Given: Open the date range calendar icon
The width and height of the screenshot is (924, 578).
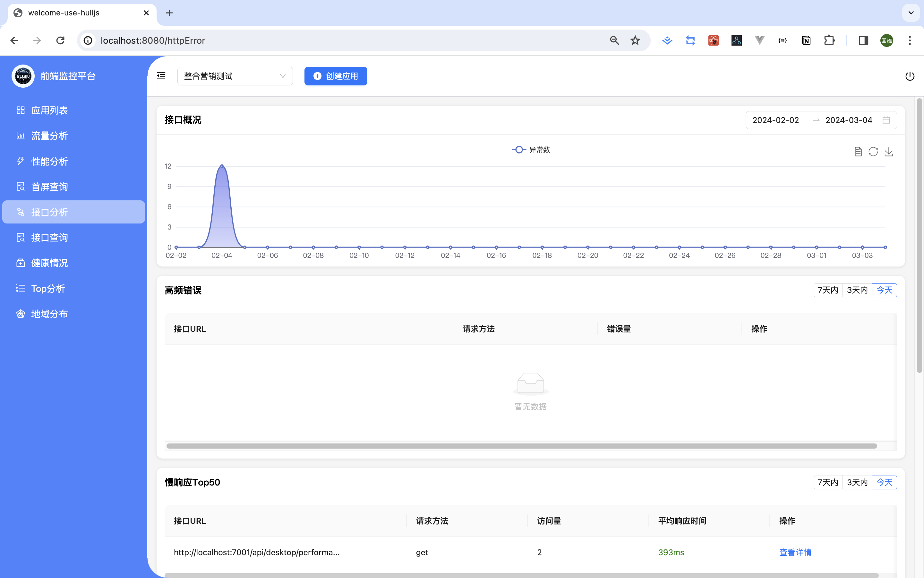Looking at the screenshot, I should (x=886, y=120).
